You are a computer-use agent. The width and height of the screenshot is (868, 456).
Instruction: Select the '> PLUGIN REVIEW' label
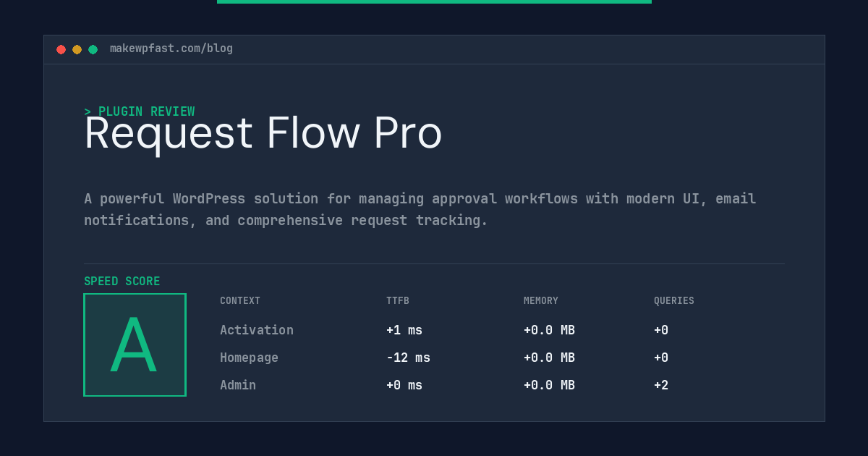[x=140, y=111]
